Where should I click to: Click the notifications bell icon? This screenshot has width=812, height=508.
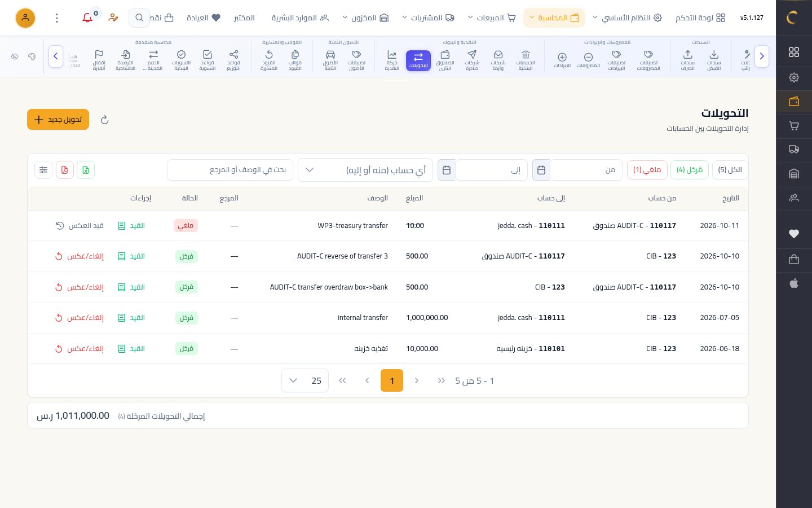tap(87, 18)
